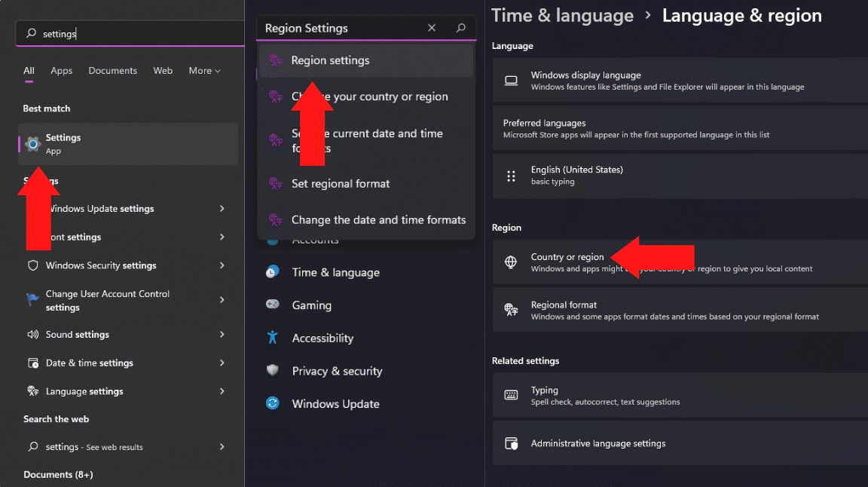
Task: Open the Settings app gear icon
Action: [32, 144]
